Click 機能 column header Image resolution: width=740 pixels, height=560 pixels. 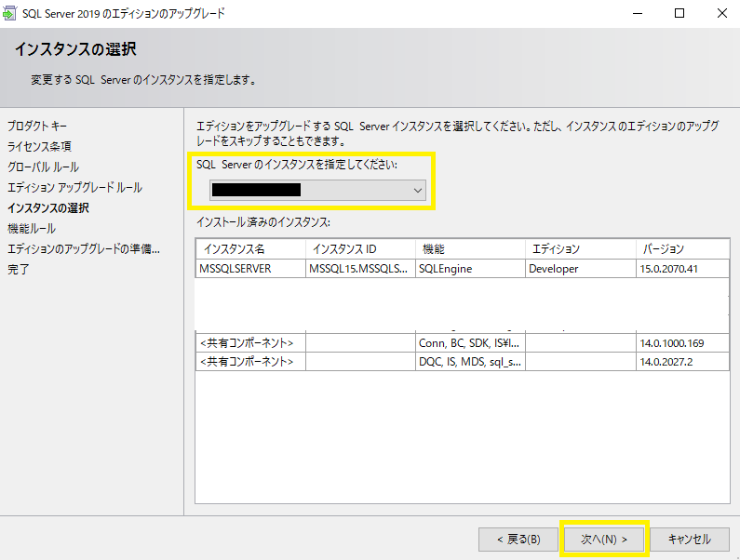point(470,249)
